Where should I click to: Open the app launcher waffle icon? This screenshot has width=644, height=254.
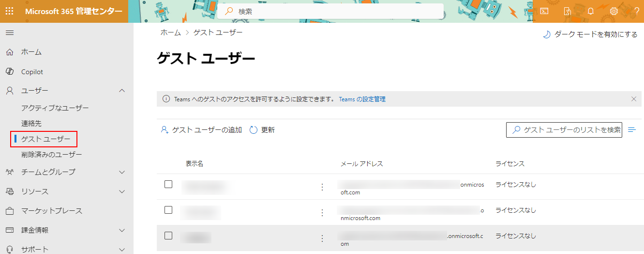point(9,11)
